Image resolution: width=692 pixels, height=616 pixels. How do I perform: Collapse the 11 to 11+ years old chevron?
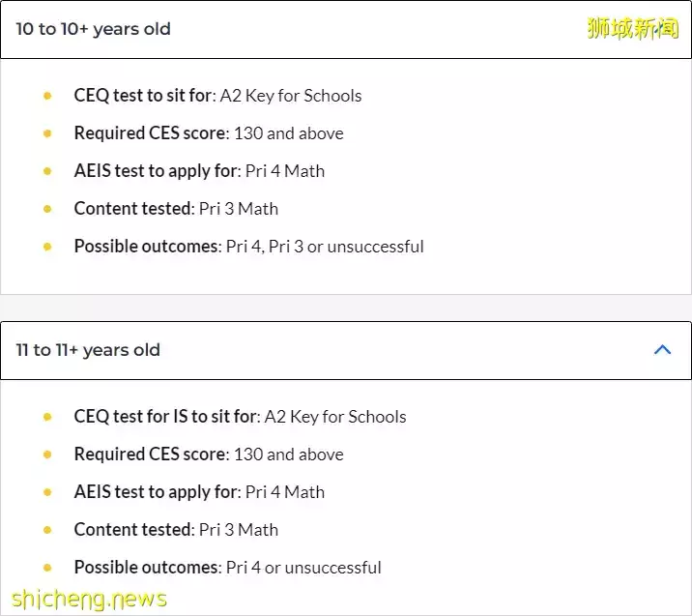(x=662, y=350)
